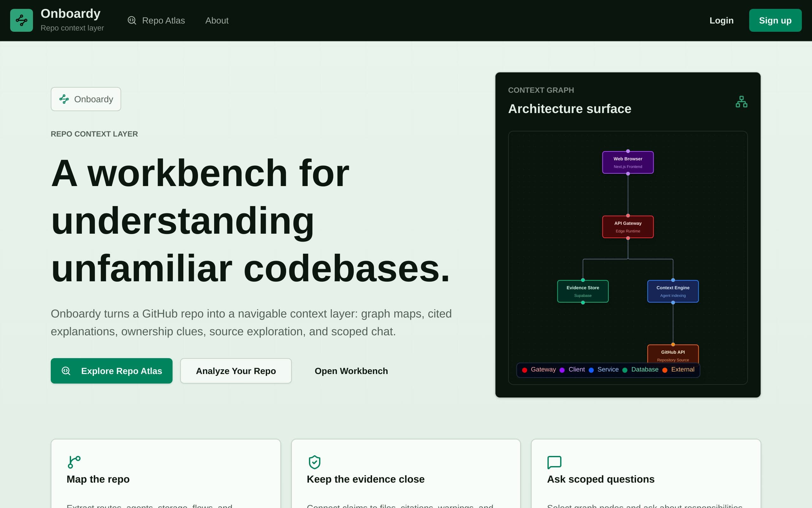Screen dimensions: 812x508
Task: Click the 'Map the repo' card title
Action: pos(98,479)
